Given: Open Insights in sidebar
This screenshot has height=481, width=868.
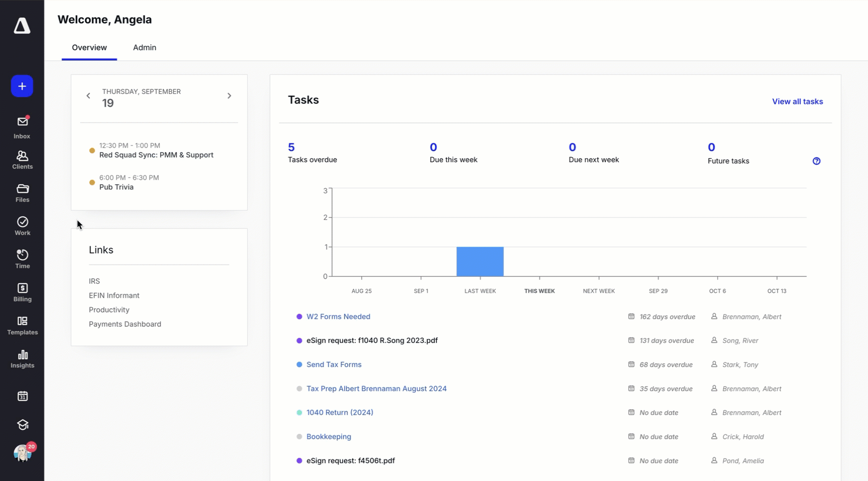Looking at the screenshot, I should pos(22,359).
